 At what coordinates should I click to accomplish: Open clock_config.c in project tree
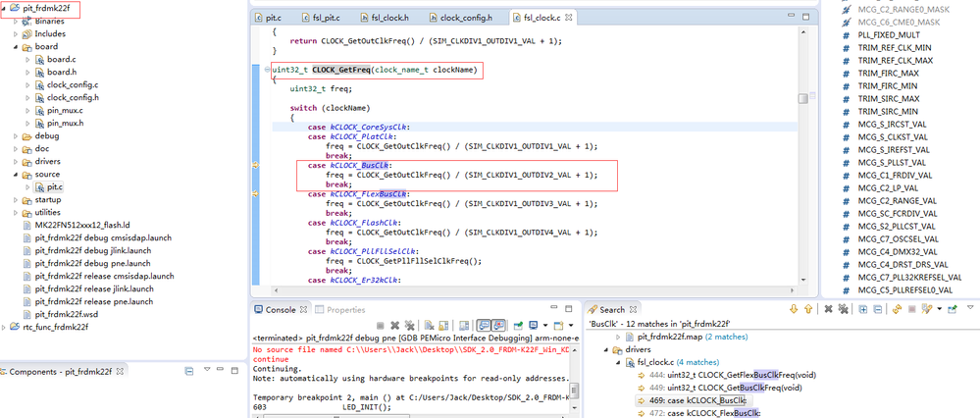click(x=73, y=85)
